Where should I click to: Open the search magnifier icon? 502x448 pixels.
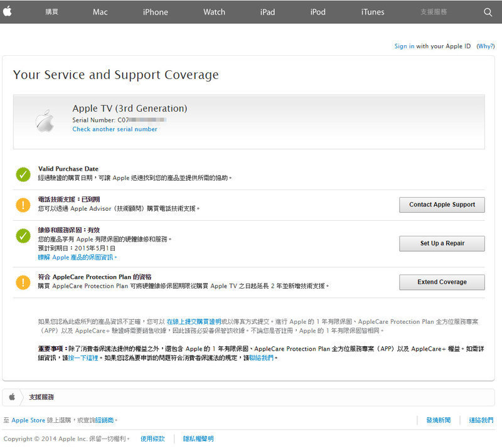tap(488, 12)
